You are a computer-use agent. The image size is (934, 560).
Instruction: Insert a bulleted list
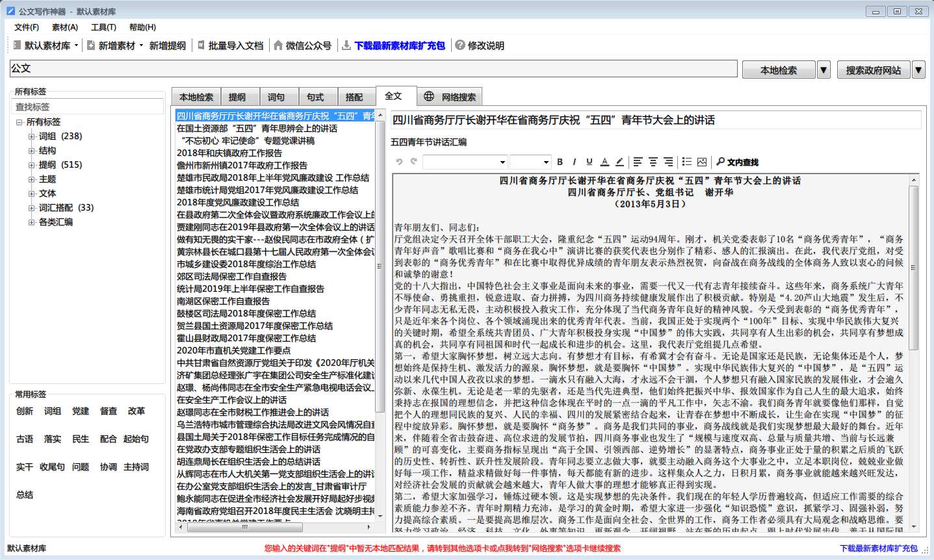click(686, 162)
